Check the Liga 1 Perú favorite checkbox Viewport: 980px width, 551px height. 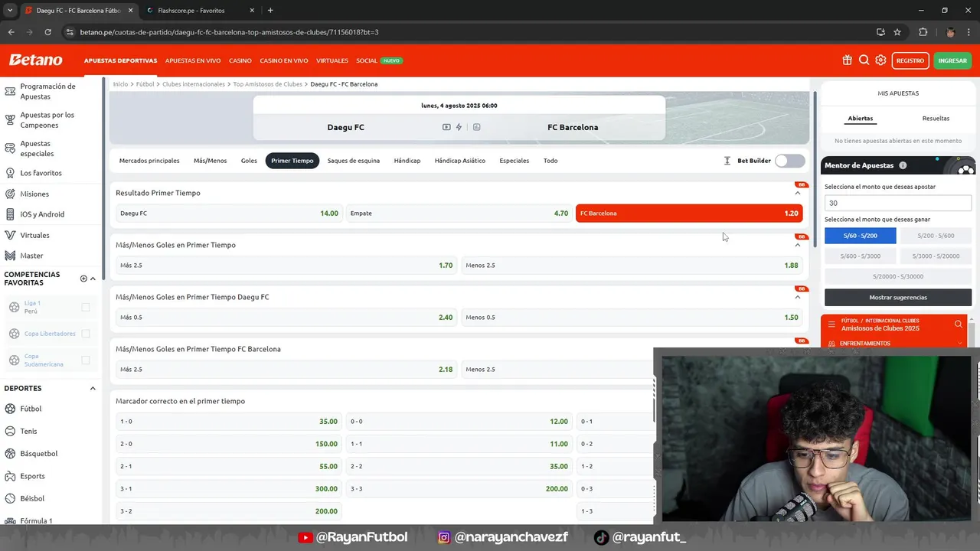[x=86, y=307]
